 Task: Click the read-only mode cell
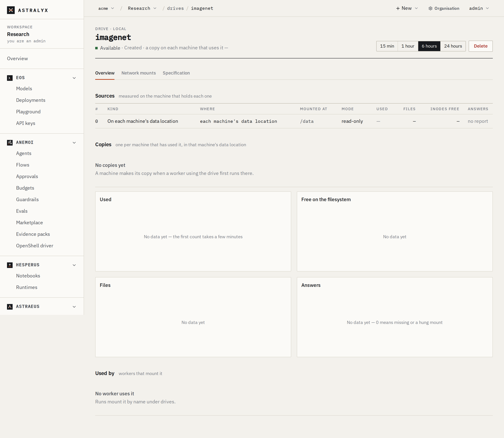(352, 121)
